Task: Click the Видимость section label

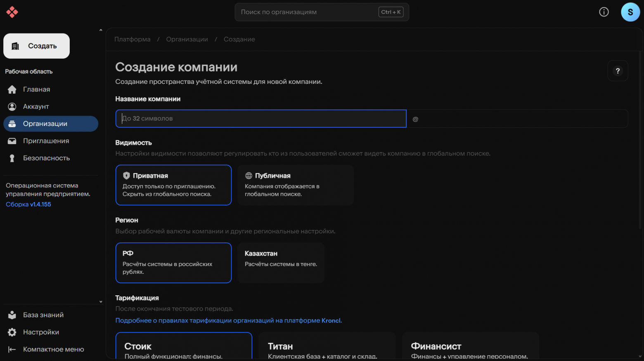Action: click(133, 142)
